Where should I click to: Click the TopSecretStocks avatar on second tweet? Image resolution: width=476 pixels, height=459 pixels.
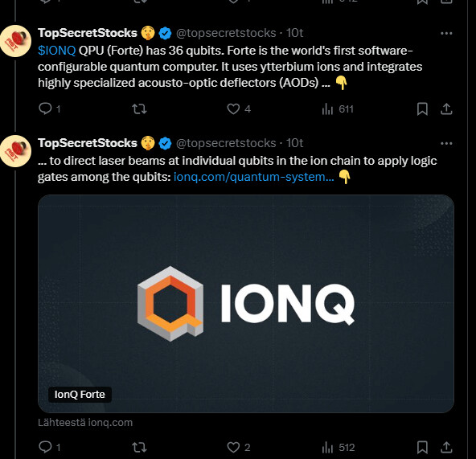pos(15,151)
